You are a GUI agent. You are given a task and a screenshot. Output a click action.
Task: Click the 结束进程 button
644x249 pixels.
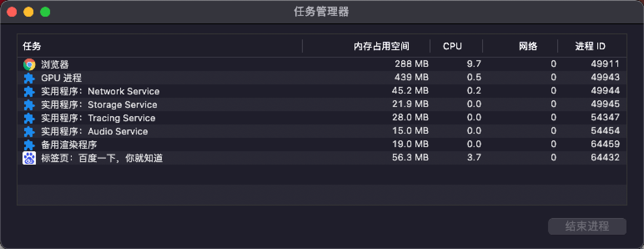587,226
